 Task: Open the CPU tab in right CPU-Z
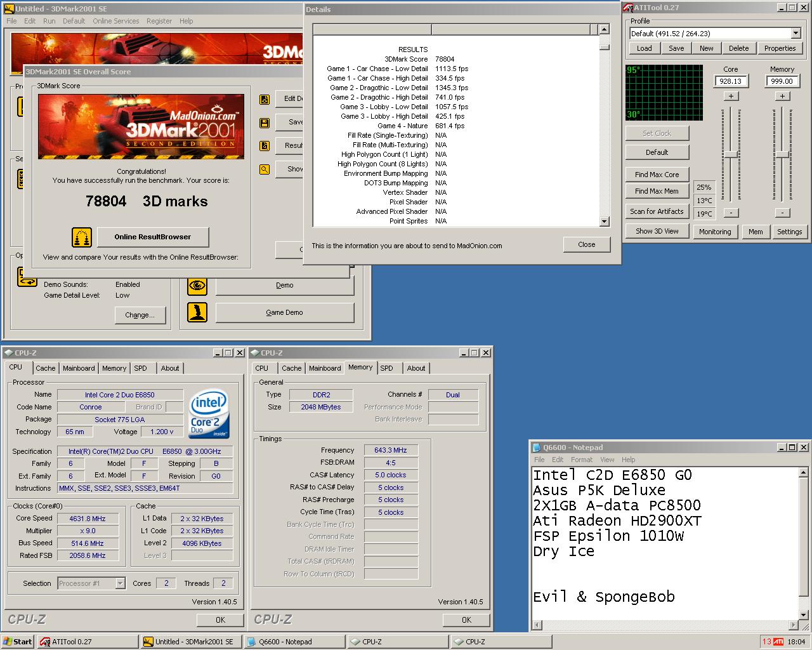pos(261,368)
